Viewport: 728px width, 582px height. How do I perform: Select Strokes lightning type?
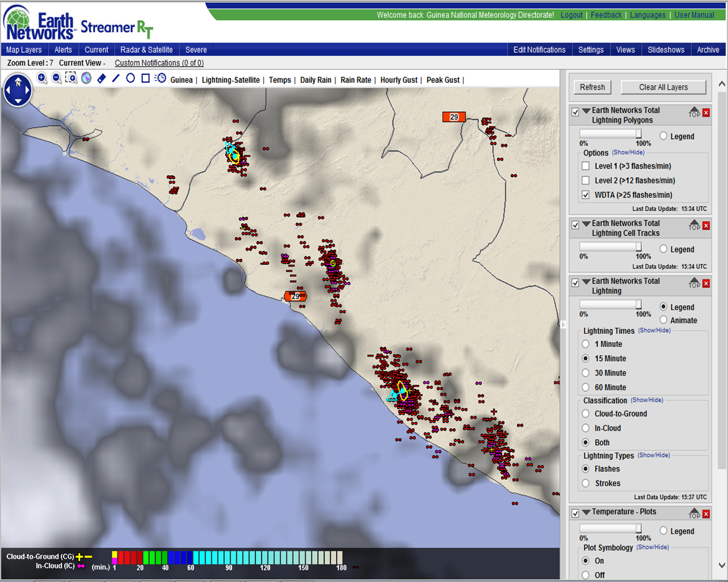pos(586,483)
